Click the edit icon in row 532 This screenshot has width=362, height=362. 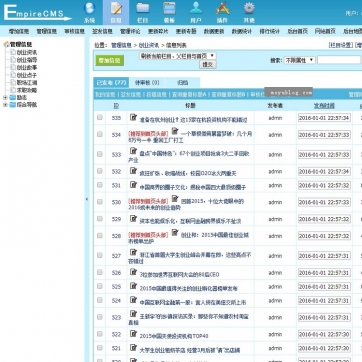133,171
